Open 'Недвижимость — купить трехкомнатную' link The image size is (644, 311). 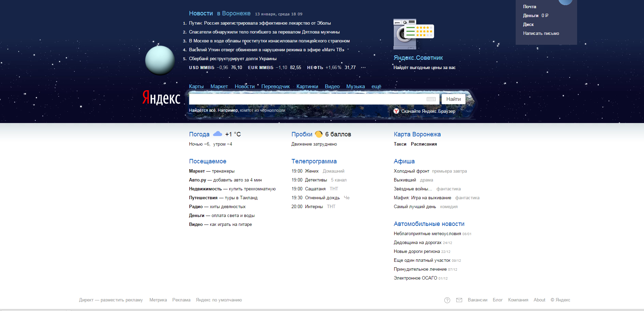pyautogui.click(x=232, y=189)
